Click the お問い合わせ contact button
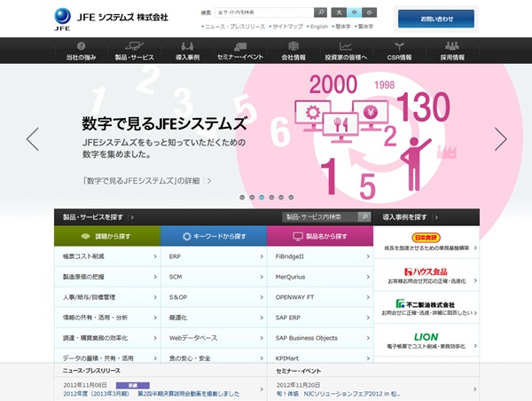The height and width of the screenshot is (401, 532). (x=436, y=19)
